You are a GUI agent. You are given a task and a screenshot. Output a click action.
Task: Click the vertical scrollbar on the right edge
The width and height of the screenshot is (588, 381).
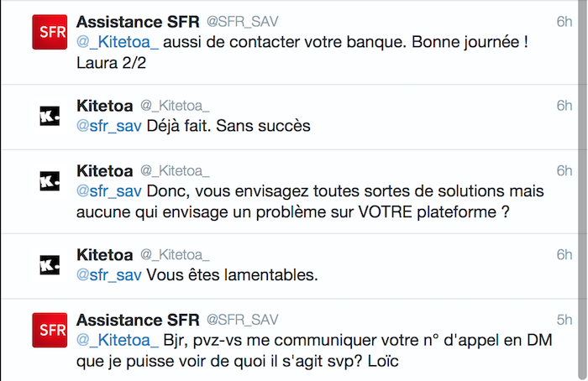click(x=583, y=190)
